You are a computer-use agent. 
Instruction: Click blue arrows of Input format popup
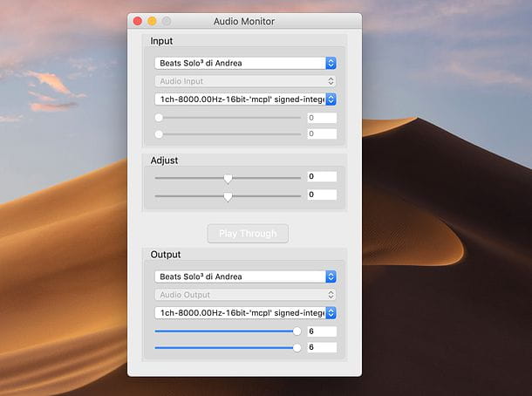pos(331,99)
